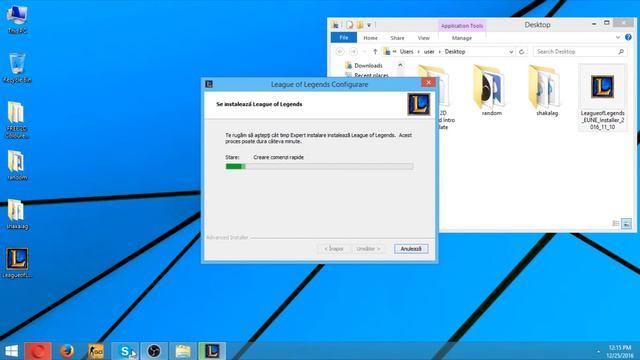
Task: Select the League of Legends desktop installer icon
Action: pyautogui.click(x=17, y=263)
